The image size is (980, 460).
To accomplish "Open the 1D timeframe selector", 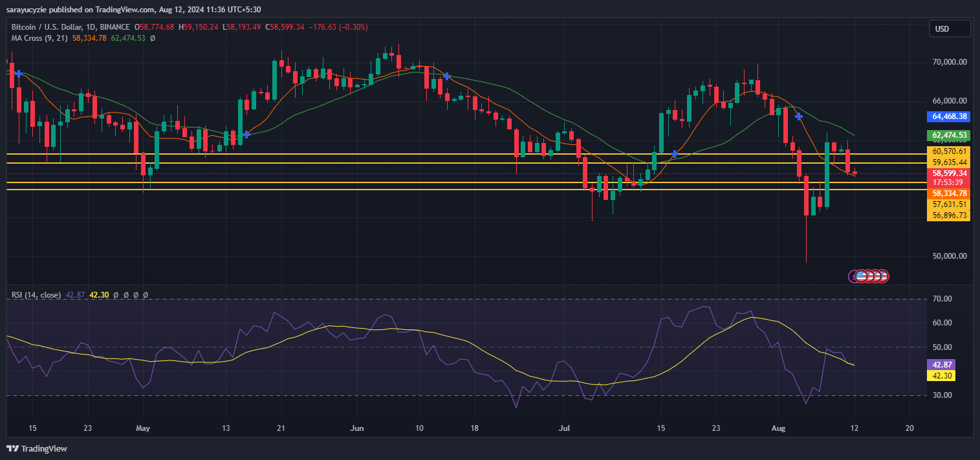I will pyautogui.click(x=91, y=27).
